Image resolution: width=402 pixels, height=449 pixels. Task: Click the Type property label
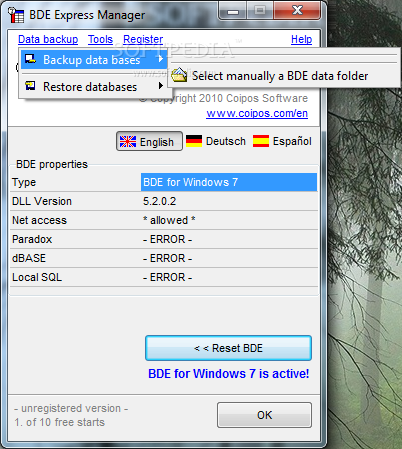coord(24,182)
